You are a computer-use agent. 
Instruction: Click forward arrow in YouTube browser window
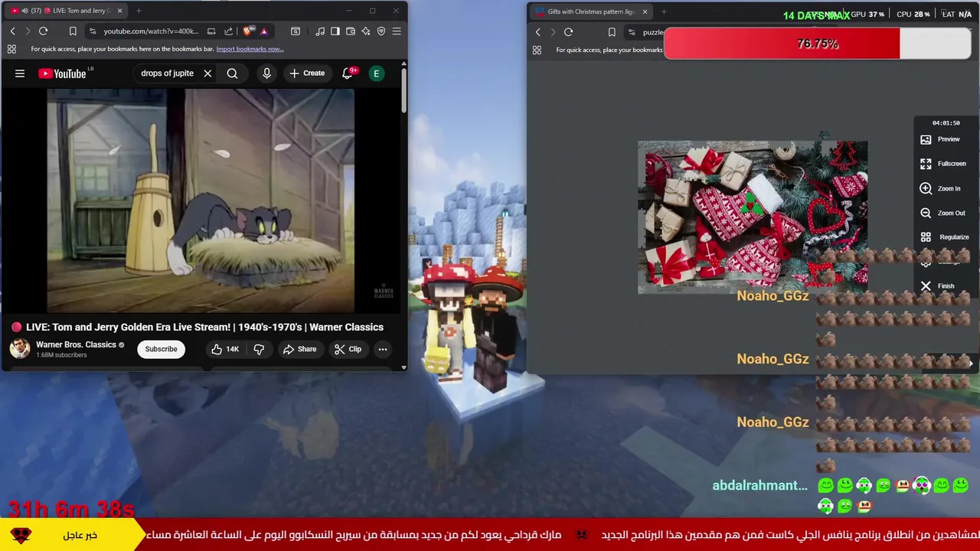(28, 31)
